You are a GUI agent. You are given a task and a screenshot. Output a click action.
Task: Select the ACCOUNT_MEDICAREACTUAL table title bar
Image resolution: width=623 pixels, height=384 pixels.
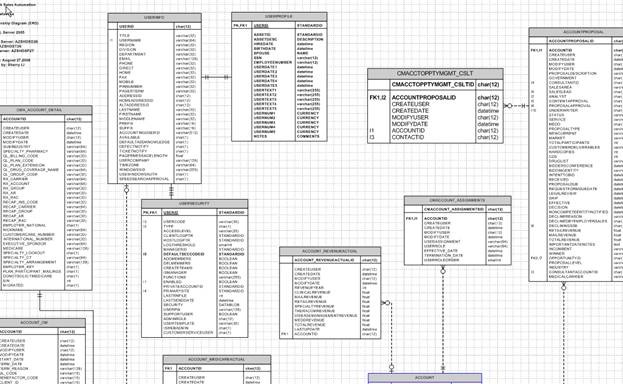[217, 359]
